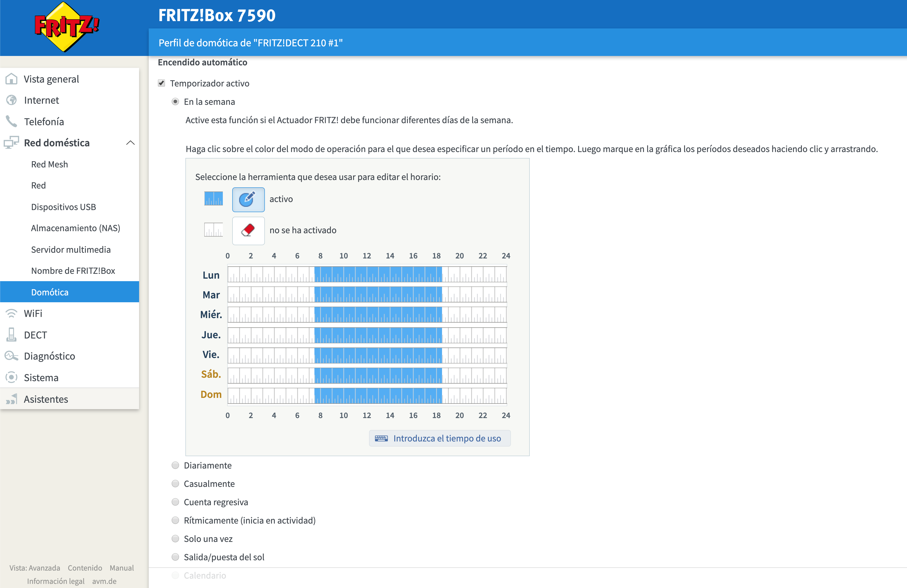This screenshot has width=907, height=588.
Task: Click the Internet globe icon
Action: pos(11,100)
